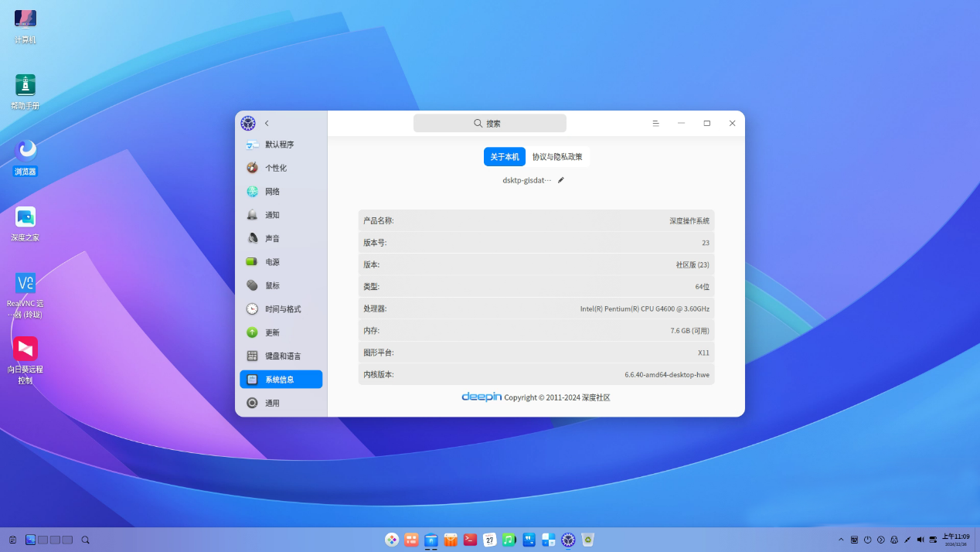Switch to the second workspace in the taskbar
The image size is (980, 552).
pyautogui.click(x=43, y=540)
